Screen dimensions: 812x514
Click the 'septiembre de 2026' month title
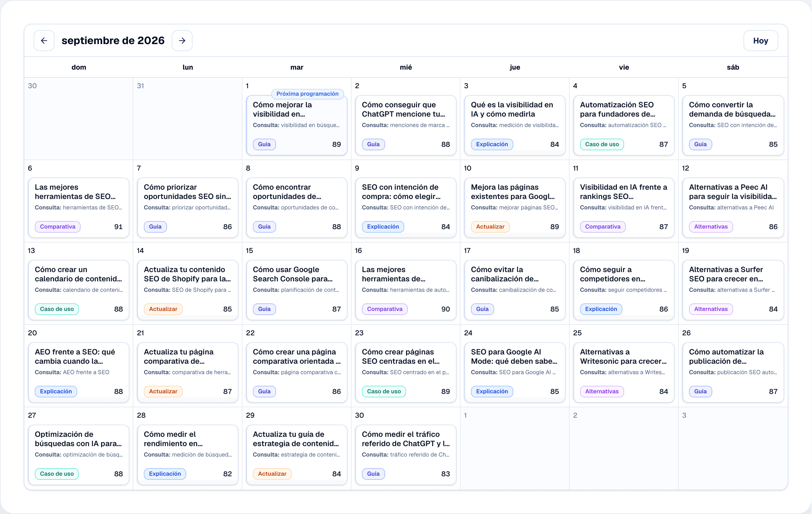(113, 41)
